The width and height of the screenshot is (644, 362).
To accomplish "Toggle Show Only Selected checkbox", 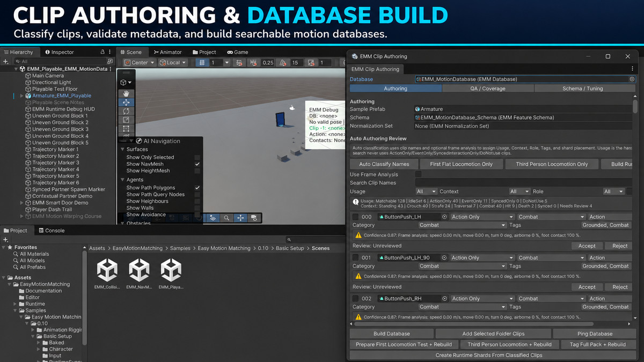I will 197,157.
